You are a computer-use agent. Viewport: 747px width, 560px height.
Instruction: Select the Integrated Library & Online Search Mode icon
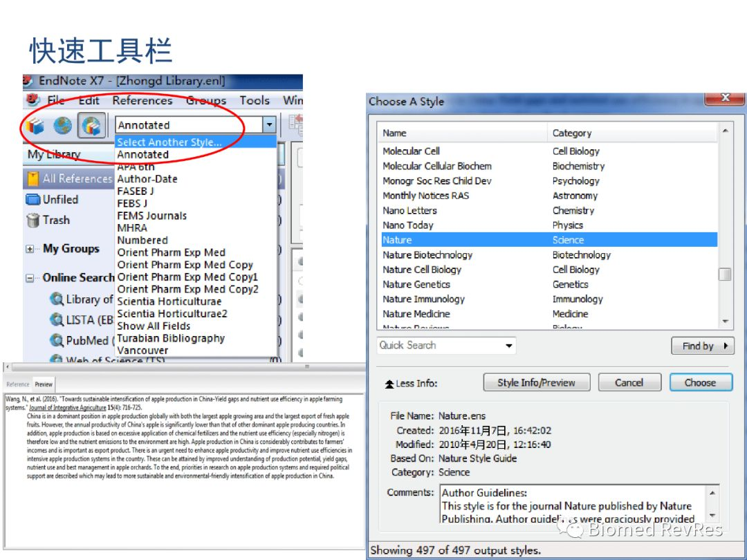[x=91, y=126]
